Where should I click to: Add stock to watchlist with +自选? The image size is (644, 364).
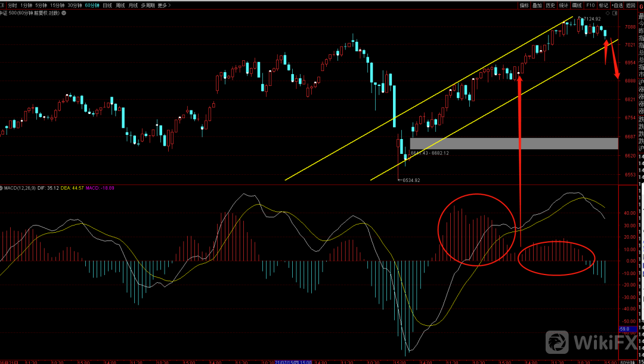tap(617, 5)
